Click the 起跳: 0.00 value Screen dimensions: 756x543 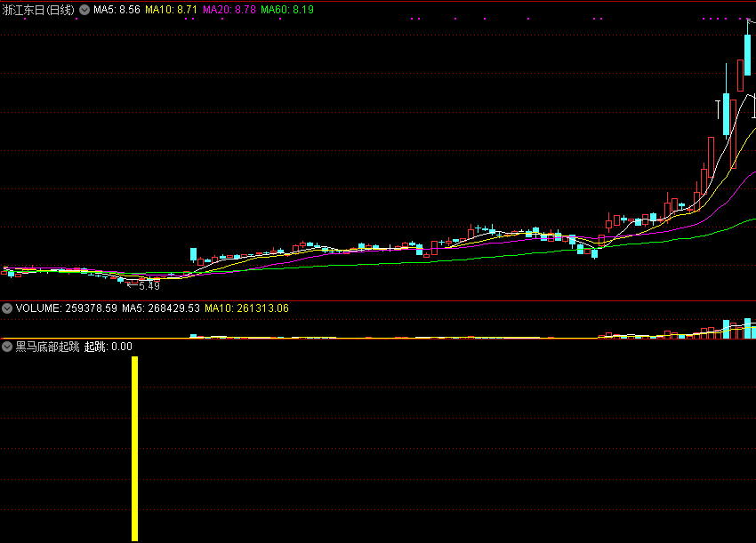[x=108, y=347]
